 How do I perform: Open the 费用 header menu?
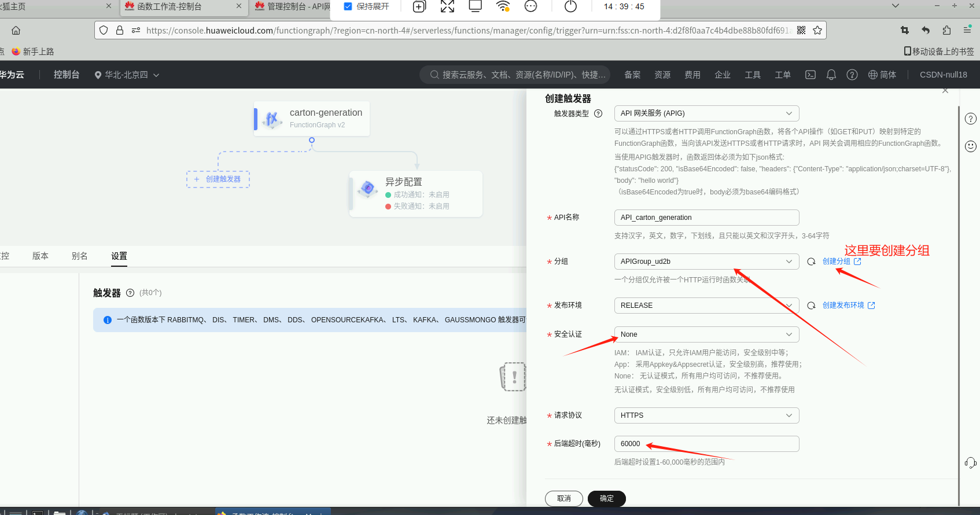click(x=692, y=75)
